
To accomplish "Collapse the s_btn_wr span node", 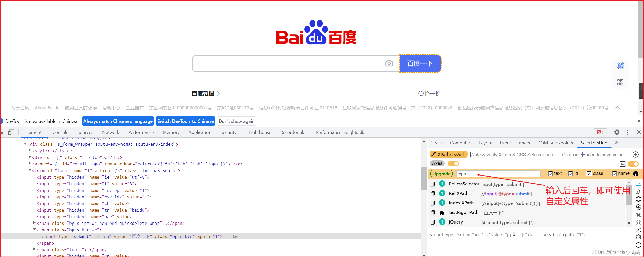I will [34, 230].
